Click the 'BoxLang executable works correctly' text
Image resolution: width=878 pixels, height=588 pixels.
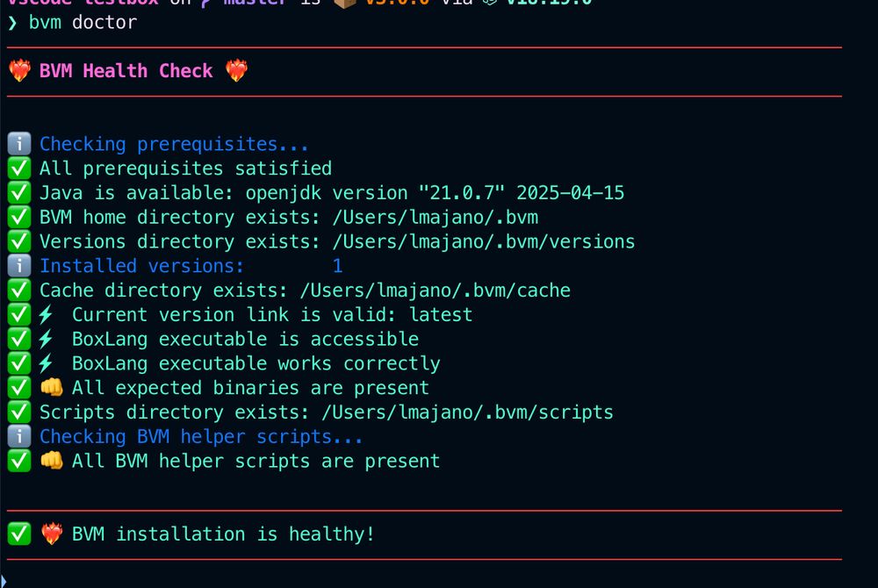click(255, 363)
